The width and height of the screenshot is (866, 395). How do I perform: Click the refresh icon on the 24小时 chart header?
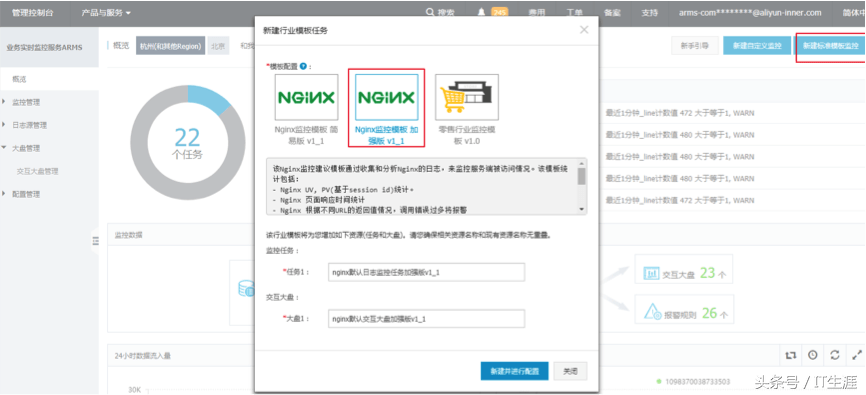point(835,355)
